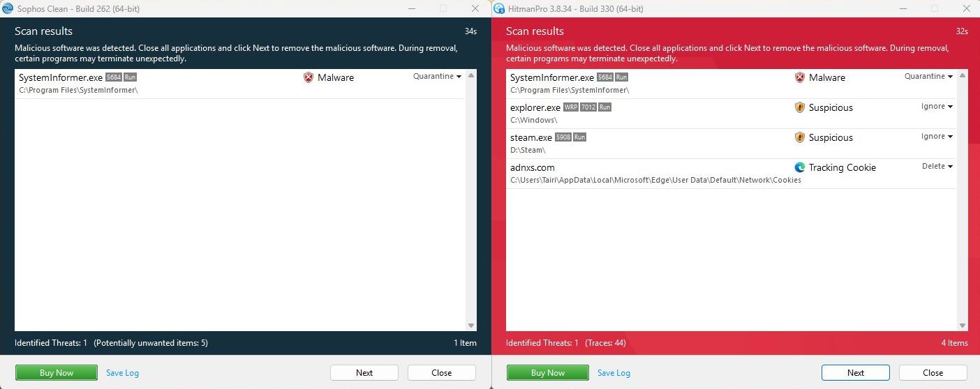Click the D:\Steam\ path text
The image size is (980, 389).
point(527,151)
